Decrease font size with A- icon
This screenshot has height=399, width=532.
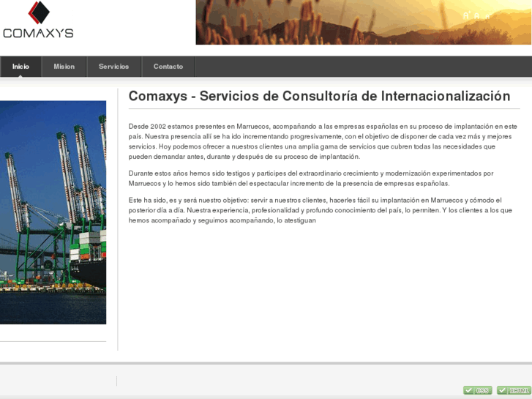click(487, 17)
